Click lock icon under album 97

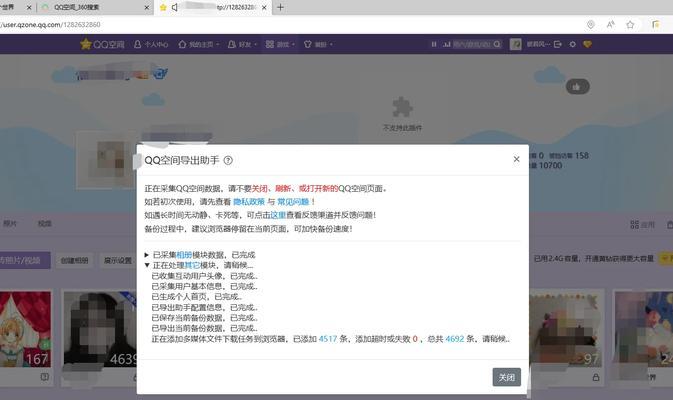pos(596,377)
